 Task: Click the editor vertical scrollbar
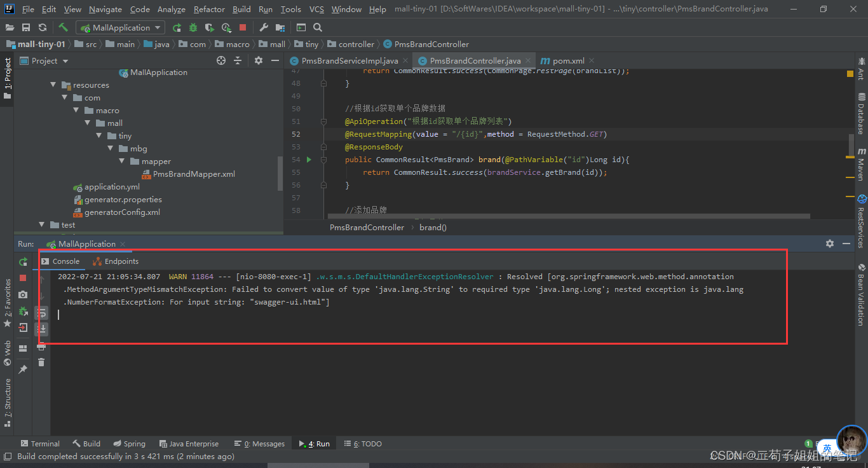851,145
